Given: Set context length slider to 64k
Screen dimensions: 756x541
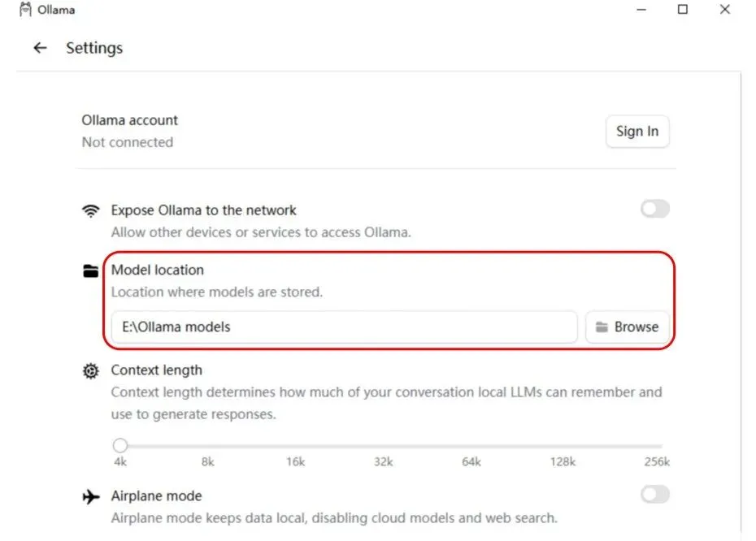Looking at the screenshot, I should pos(471,446).
